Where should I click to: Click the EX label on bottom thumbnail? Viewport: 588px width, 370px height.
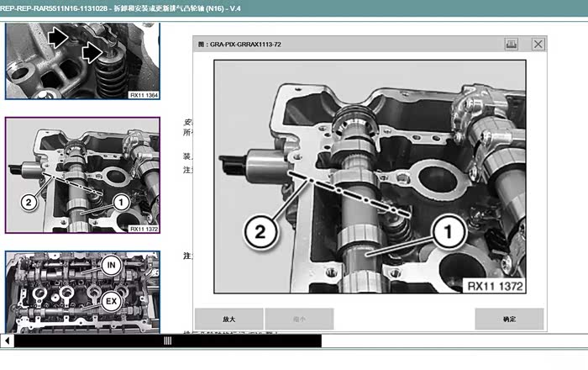[110, 299]
